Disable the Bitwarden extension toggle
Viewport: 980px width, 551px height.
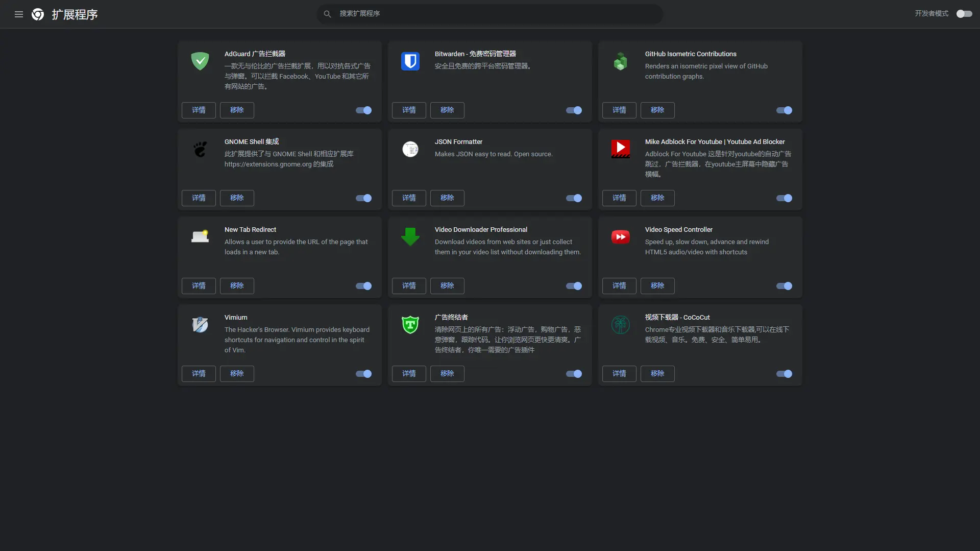[574, 110]
